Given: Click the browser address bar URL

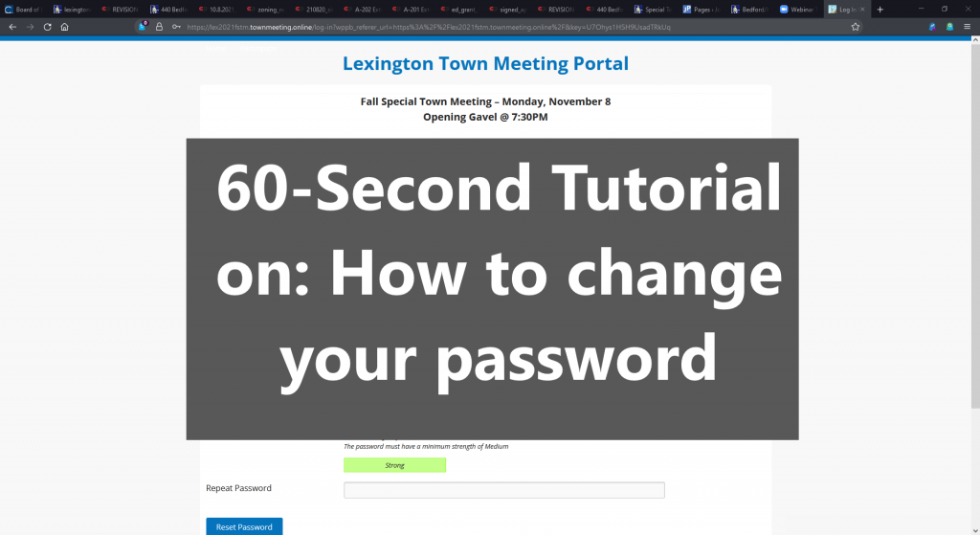Looking at the screenshot, I should click(x=428, y=27).
